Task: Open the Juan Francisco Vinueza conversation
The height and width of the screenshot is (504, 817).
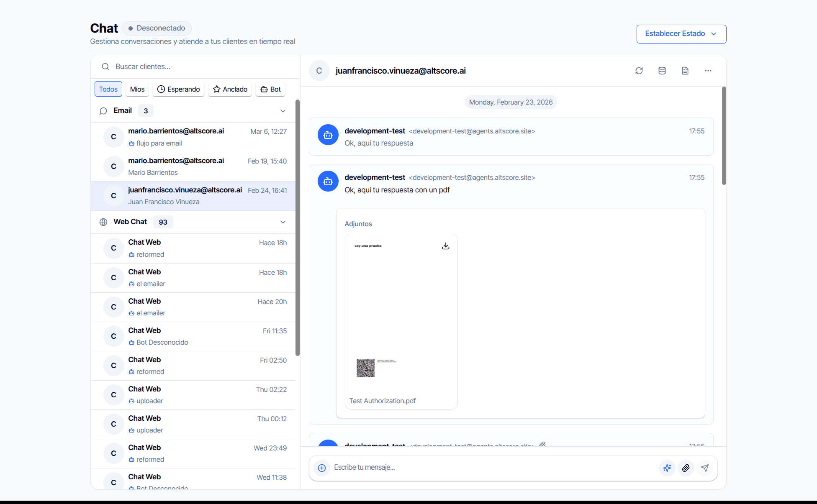Action: (x=193, y=196)
